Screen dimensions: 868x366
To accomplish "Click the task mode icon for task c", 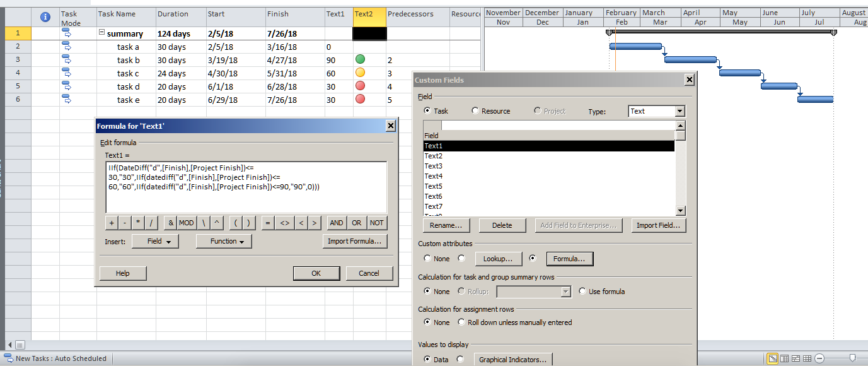I will 67,73.
